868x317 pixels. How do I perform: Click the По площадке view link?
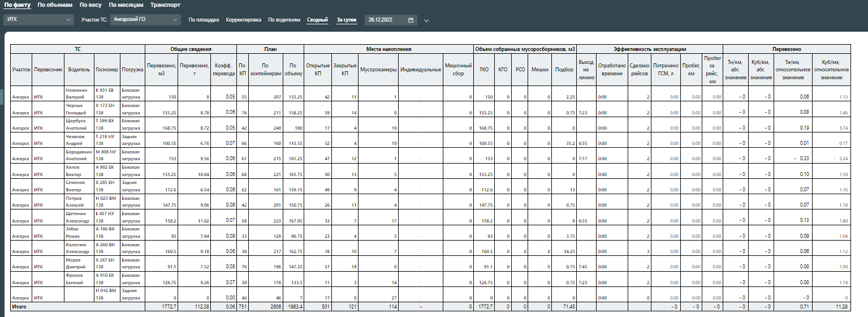click(x=204, y=20)
